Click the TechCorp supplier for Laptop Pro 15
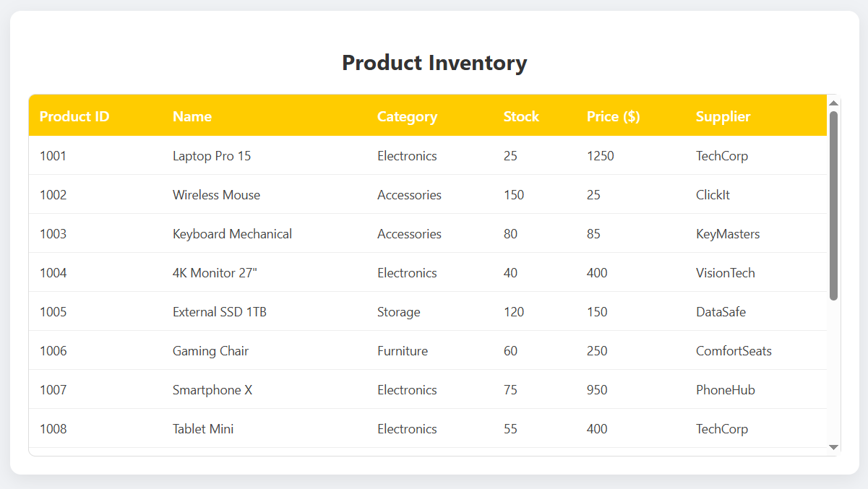 tap(722, 155)
